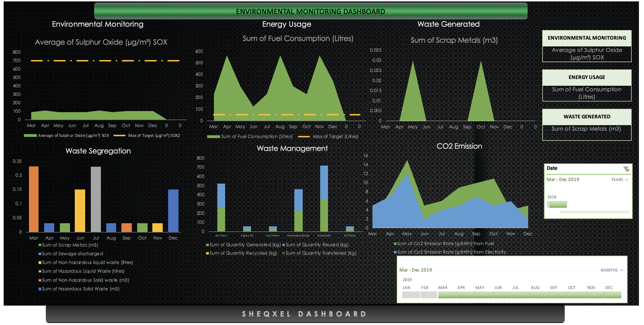The width and height of the screenshot is (644, 325).
Task: Click the ENVIRONMENTAL MONITORING DASHBOARD title banner
Action: (x=311, y=11)
